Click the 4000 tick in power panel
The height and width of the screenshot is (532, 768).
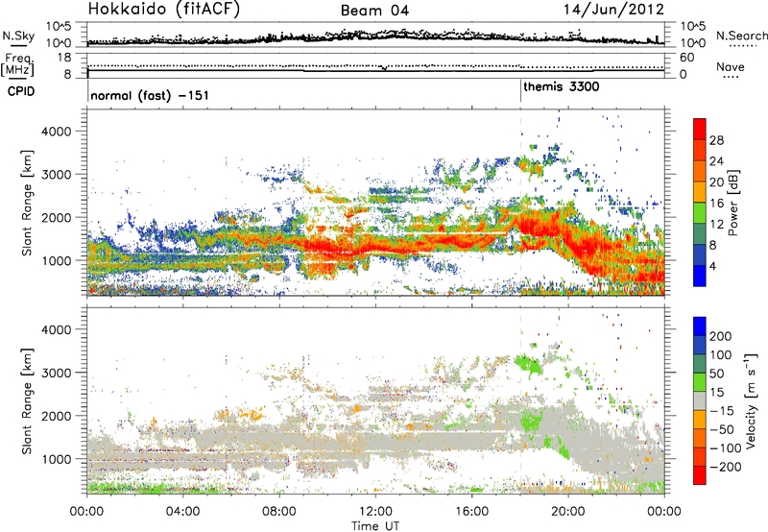point(56,132)
